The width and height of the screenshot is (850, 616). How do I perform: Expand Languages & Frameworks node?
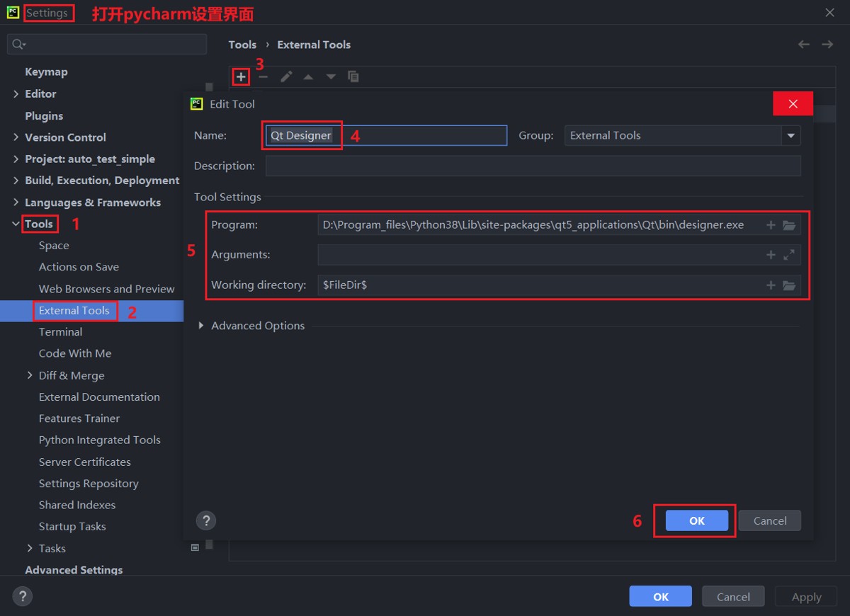16,203
